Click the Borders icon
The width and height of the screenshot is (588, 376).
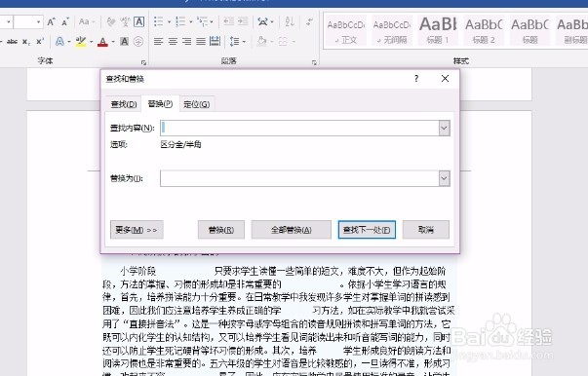click(x=283, y=41)
